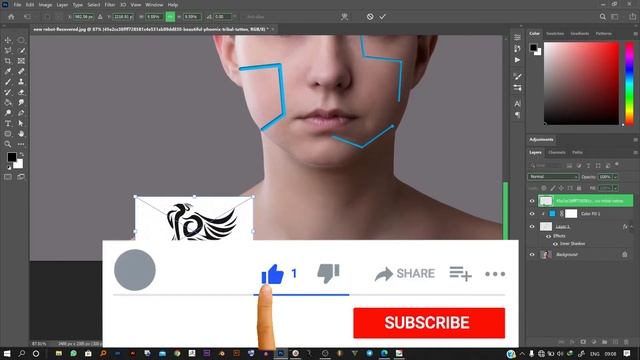Select the Move tool
This screenshot has width=640, height=360.
pos(8,40)
